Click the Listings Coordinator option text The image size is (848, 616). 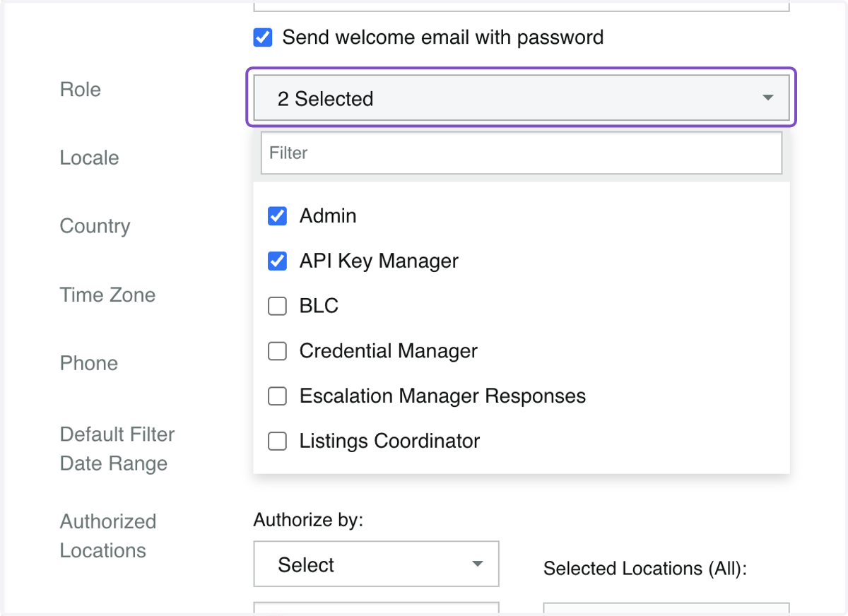[x=390, y=442]
